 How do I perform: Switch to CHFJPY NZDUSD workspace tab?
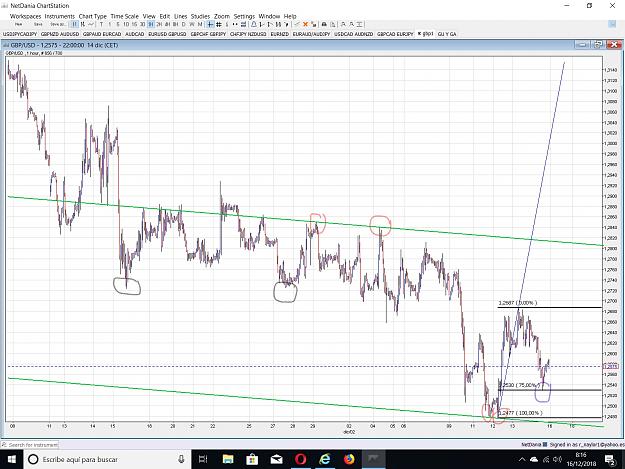248,34
